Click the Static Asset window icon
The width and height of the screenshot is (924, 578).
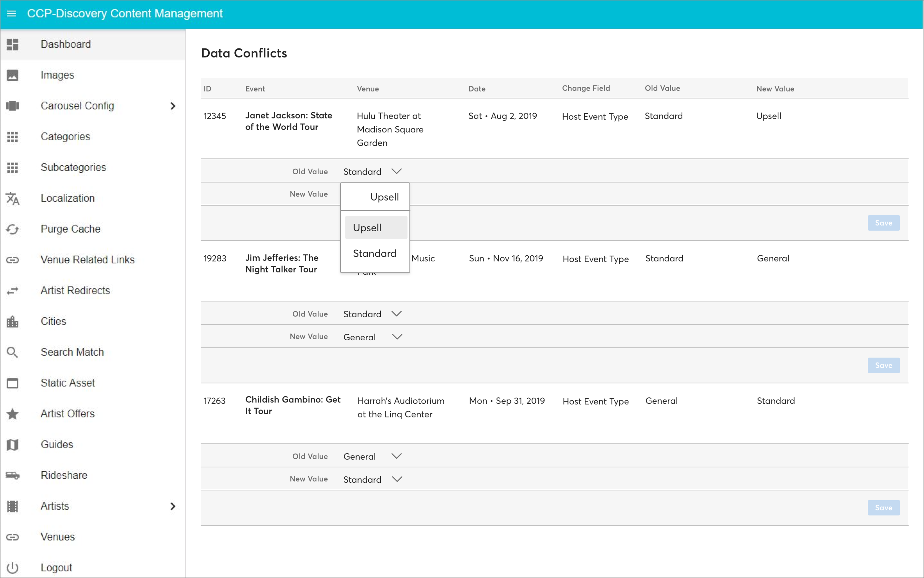[13, 383]
